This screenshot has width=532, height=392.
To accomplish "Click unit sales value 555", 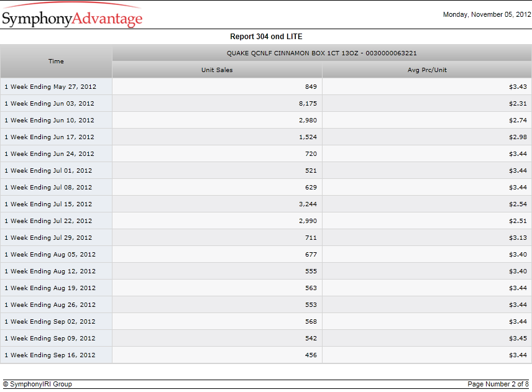I will [311, 271].
